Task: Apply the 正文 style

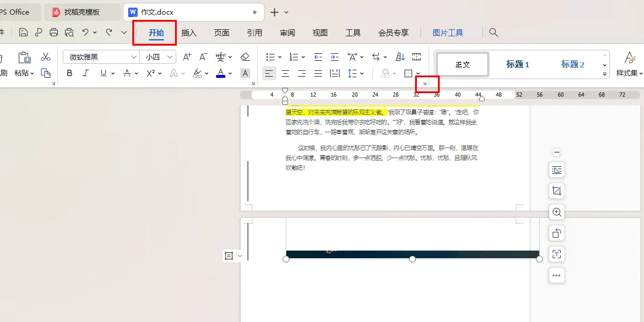Action: coord(463,64)
